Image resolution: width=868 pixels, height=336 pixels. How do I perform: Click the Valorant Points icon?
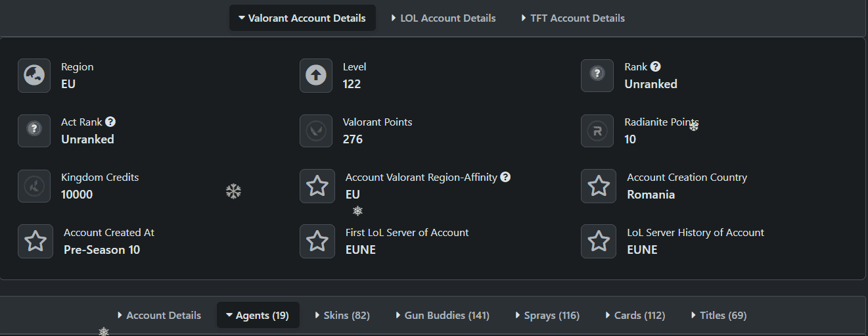pos(316,131)
